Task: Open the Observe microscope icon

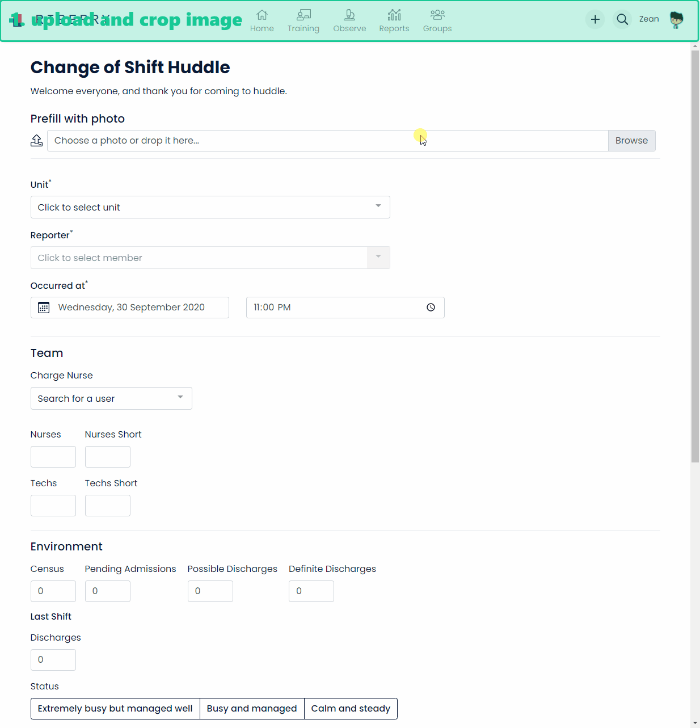Action: click(x=349, y=15)
